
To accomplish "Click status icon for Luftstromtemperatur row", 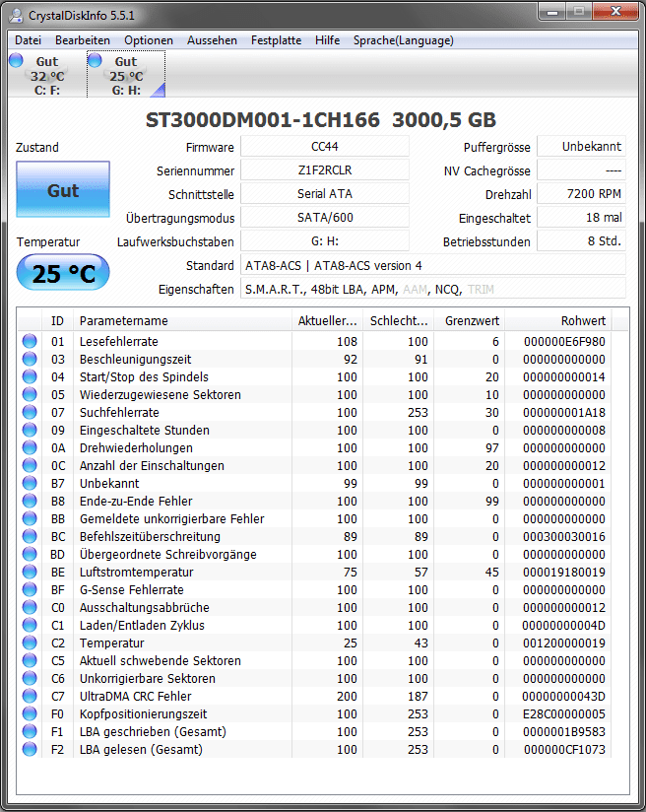I will (30, 572).
